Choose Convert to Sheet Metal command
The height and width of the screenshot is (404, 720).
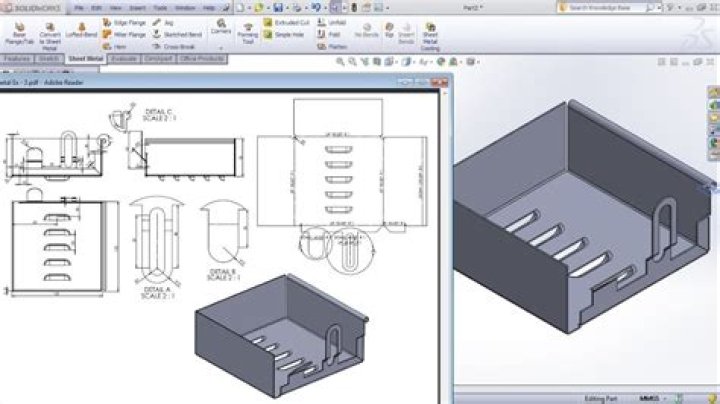50,36
